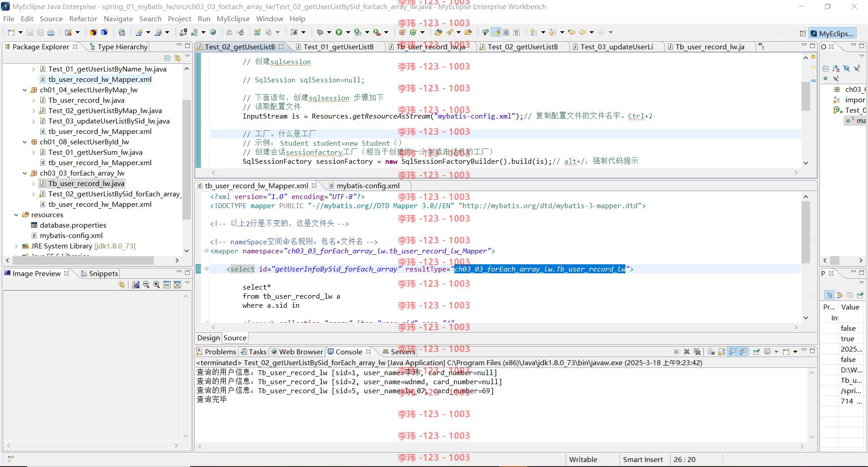Open the Refactor menu

tap(83, 19)
